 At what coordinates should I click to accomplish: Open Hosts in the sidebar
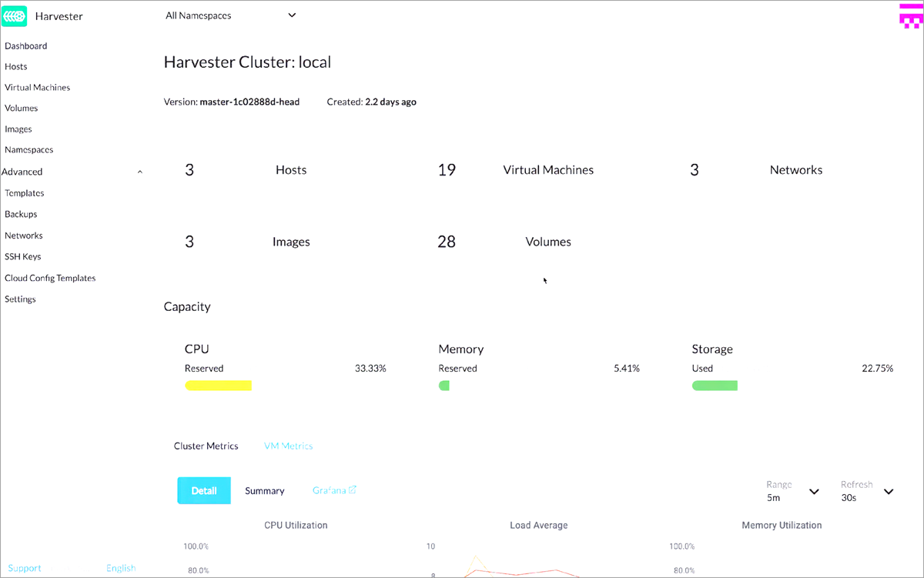tap(16, 67)
